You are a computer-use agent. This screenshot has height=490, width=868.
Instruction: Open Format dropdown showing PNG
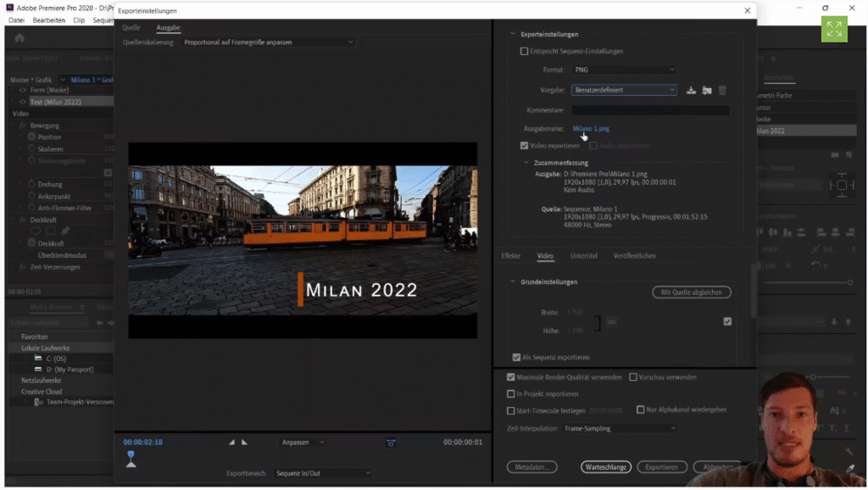click(x=624, y=70)
